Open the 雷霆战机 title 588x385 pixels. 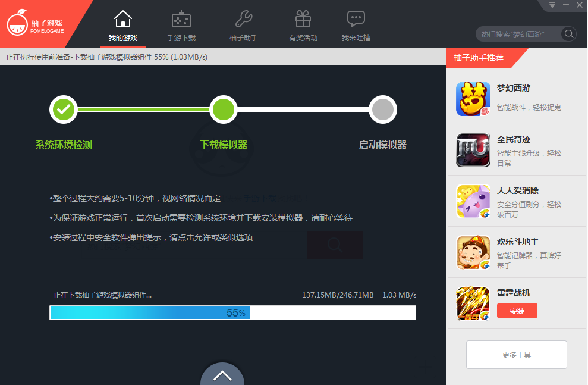pyautogui.click(x=513, y=293)
